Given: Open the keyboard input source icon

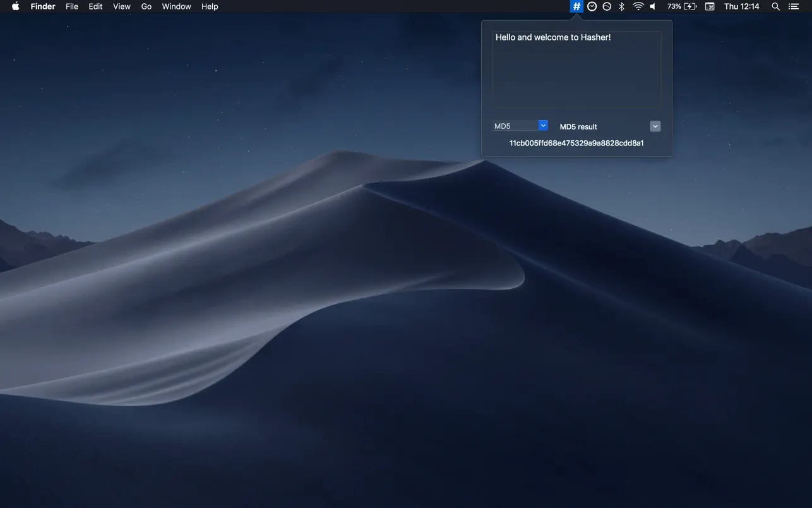Looking at the screenshot, I should point(709,6).
